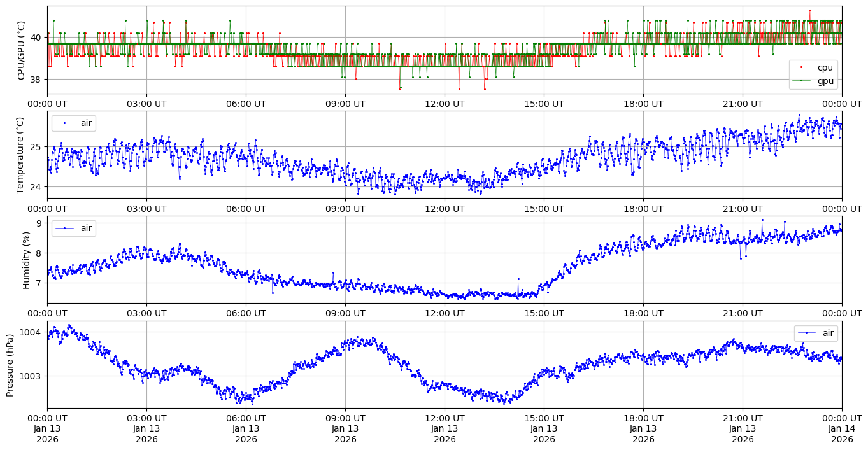The image size is (868, 450).
Task: Click the 9 tick on the humidity axis
Action: [x=39, y=223]
